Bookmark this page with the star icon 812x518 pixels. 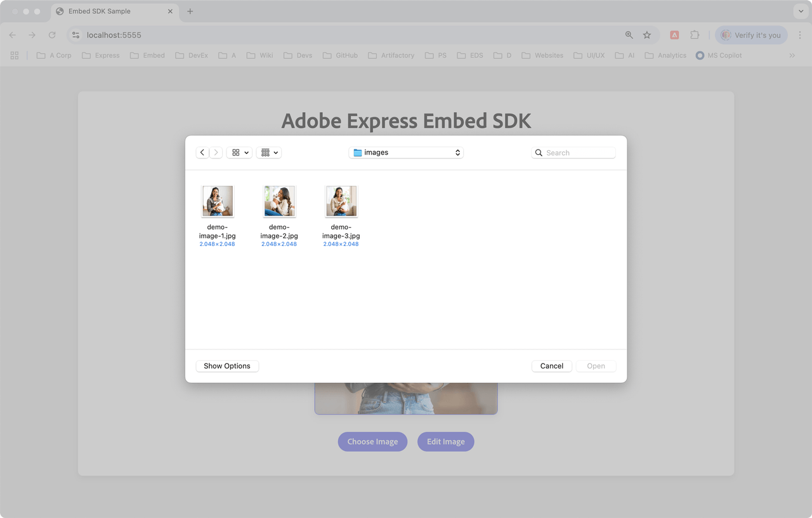pyautogui.click(x=647, y=36)
